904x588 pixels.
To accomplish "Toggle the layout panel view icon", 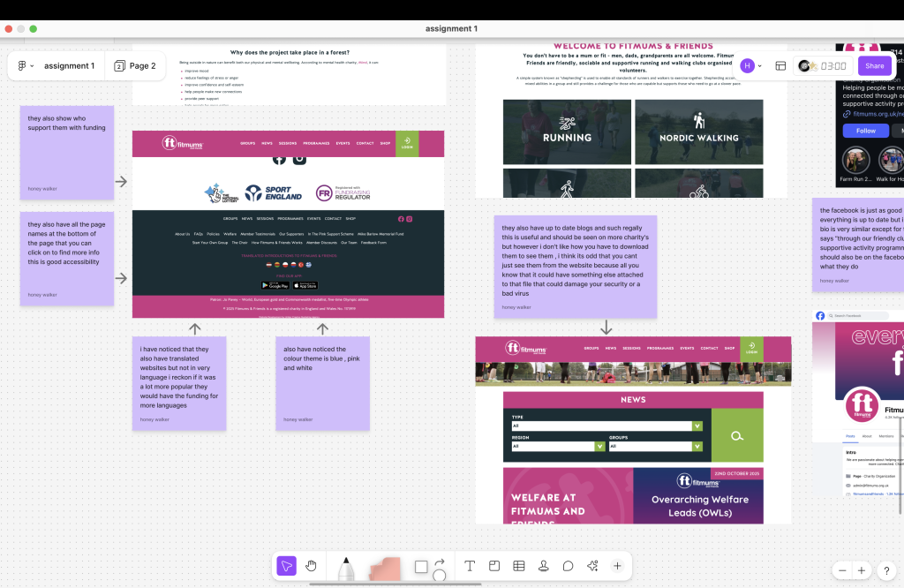I will (780, 66).
